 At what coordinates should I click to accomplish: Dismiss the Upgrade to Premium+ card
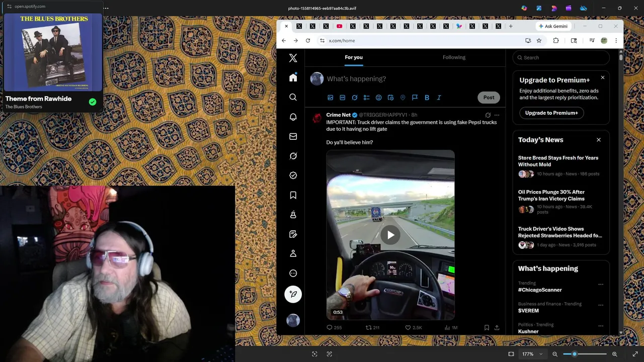coord(602,77)
